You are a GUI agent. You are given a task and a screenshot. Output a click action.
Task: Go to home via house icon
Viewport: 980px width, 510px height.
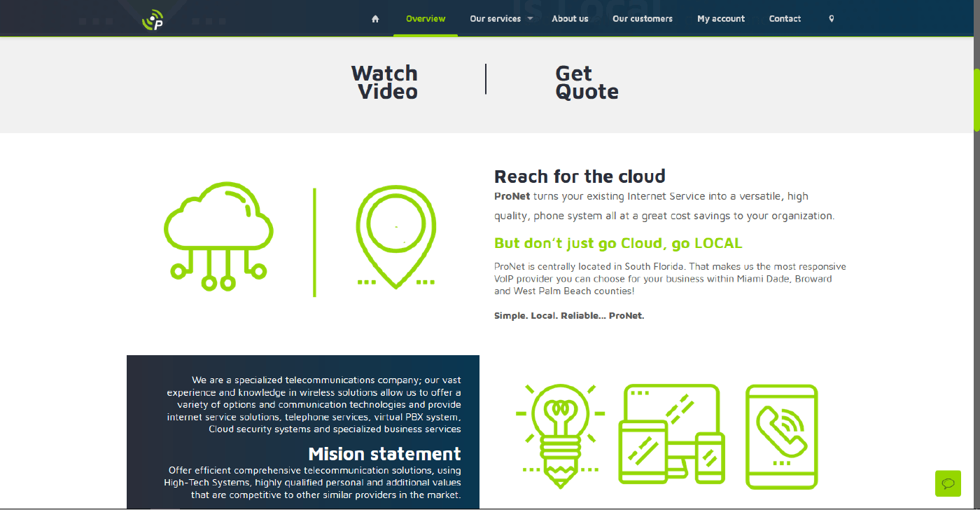[375, 19]
